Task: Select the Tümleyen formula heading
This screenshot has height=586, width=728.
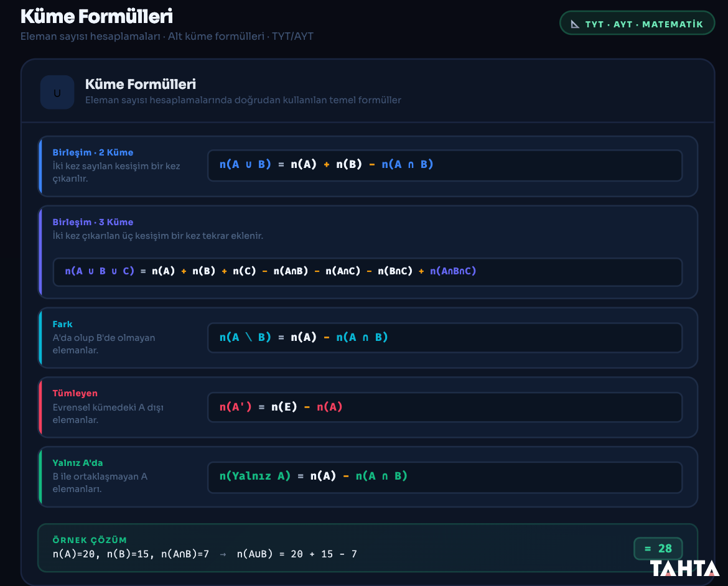Action: pos(75,393)
